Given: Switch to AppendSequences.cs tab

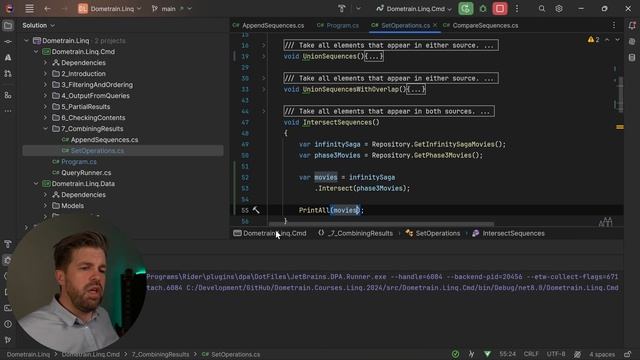Looking at the screenshot, I should point(269,25).
